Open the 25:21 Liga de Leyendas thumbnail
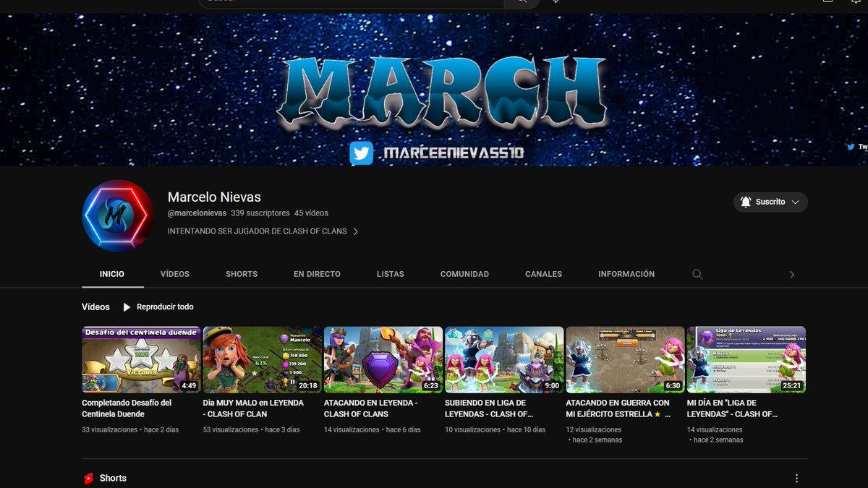 746,359
